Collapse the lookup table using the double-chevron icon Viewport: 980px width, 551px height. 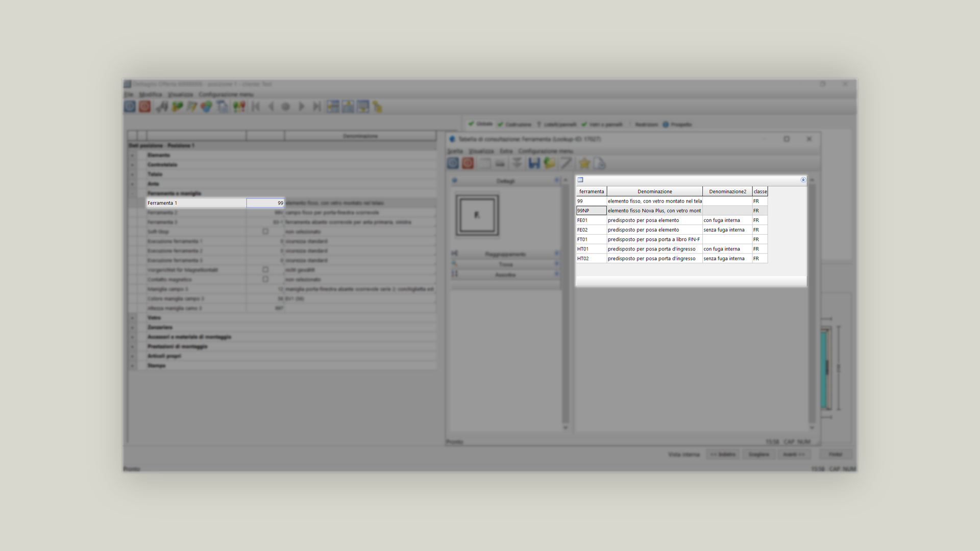(x=803, y=180)
